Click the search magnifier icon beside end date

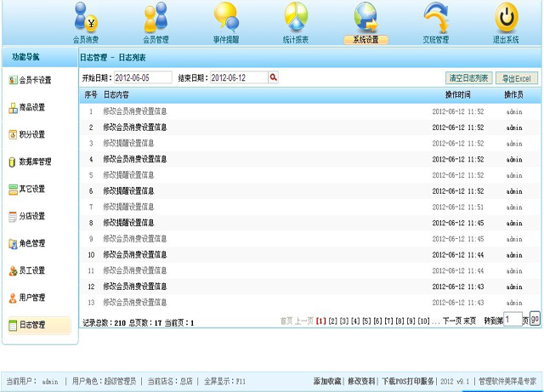tap(274, 77)
